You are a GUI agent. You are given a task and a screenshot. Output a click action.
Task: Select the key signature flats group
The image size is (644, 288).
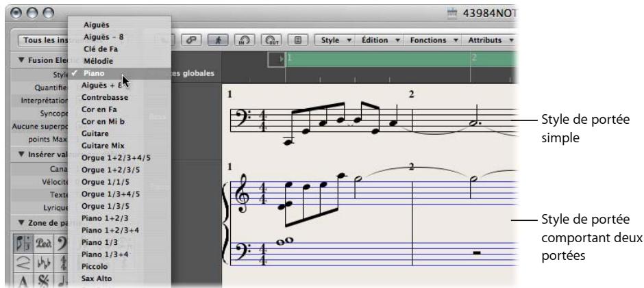pos(42,262)
